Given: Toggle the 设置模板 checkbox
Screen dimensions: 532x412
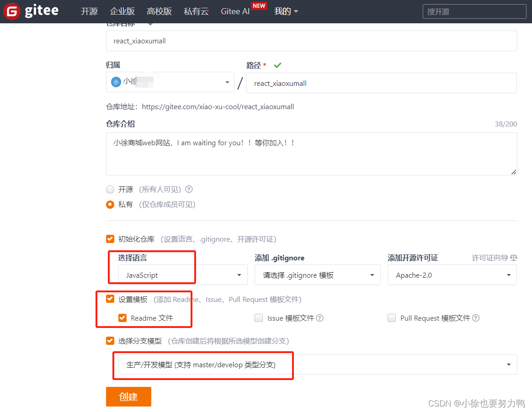Looking at the screenshot, I should point(110,299).
